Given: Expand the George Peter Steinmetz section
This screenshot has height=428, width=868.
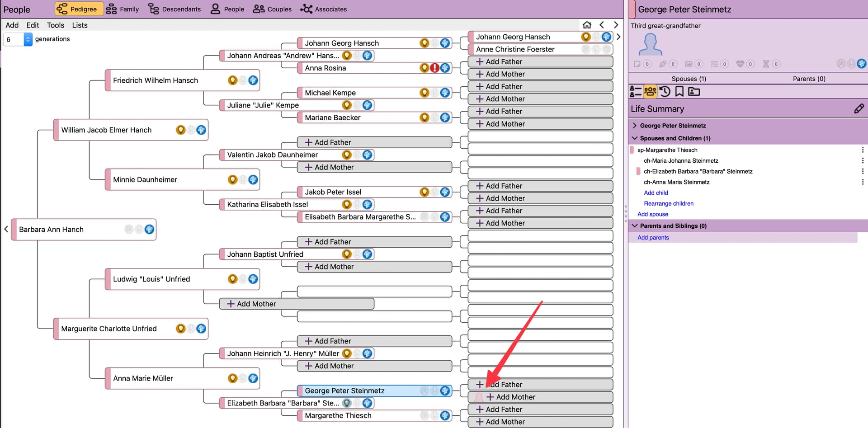Looking at the screenshot, I should pyautogui.click(x=635, y=126).
